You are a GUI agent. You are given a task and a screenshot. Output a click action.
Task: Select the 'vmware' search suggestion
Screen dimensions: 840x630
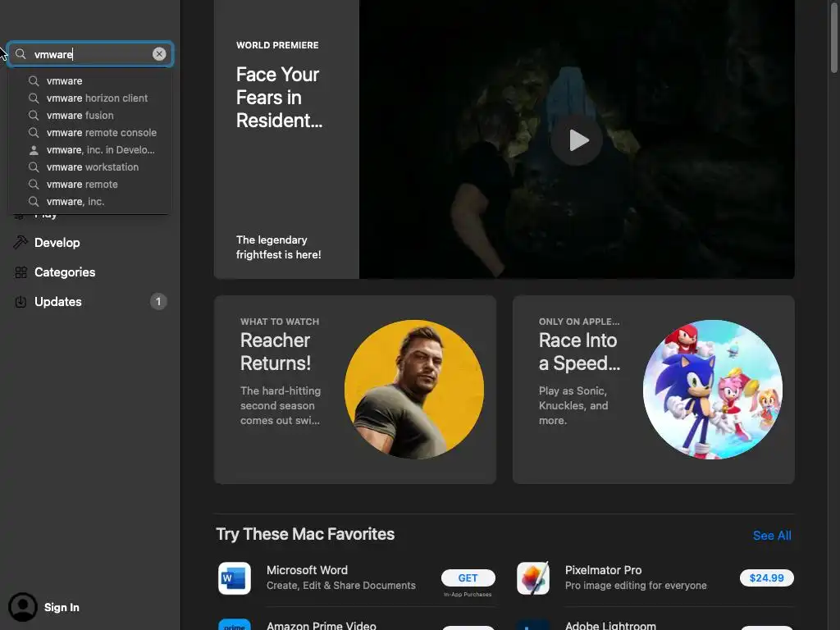click(90, 81)
